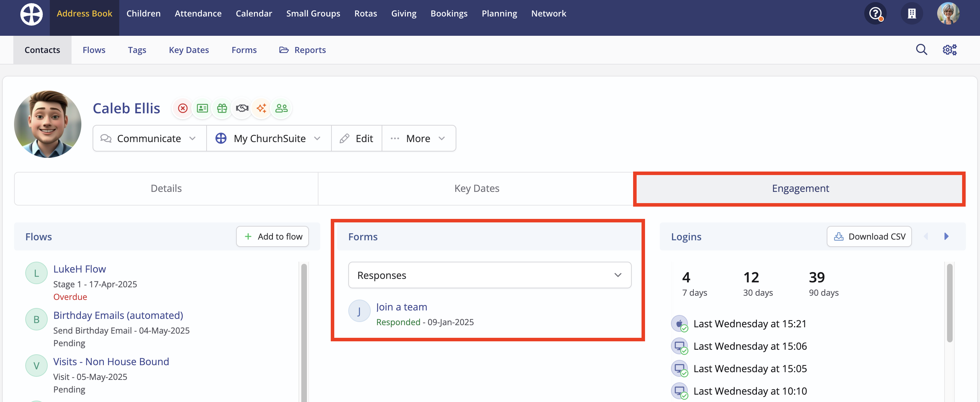Go to previous page of logins arrow

coord(926,236)
